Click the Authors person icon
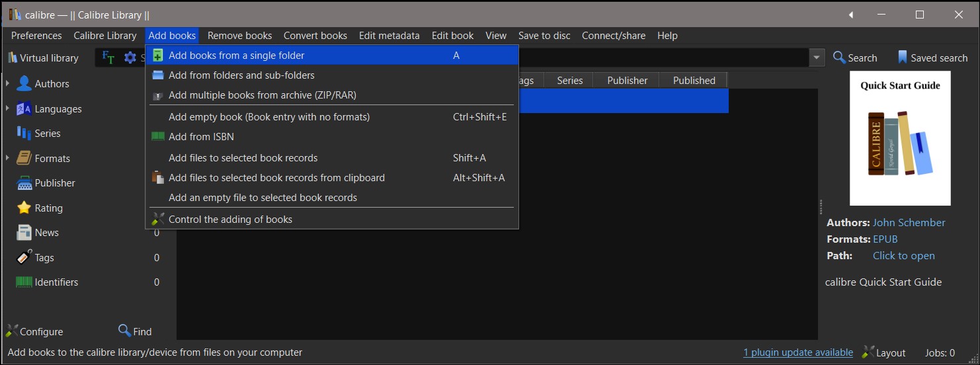 pyautogui.click(x=24, y=83)
